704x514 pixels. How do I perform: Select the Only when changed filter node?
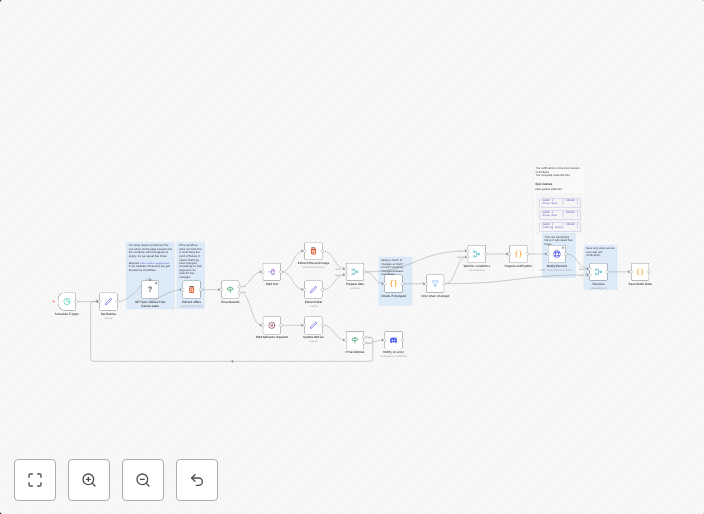point(435,283)
